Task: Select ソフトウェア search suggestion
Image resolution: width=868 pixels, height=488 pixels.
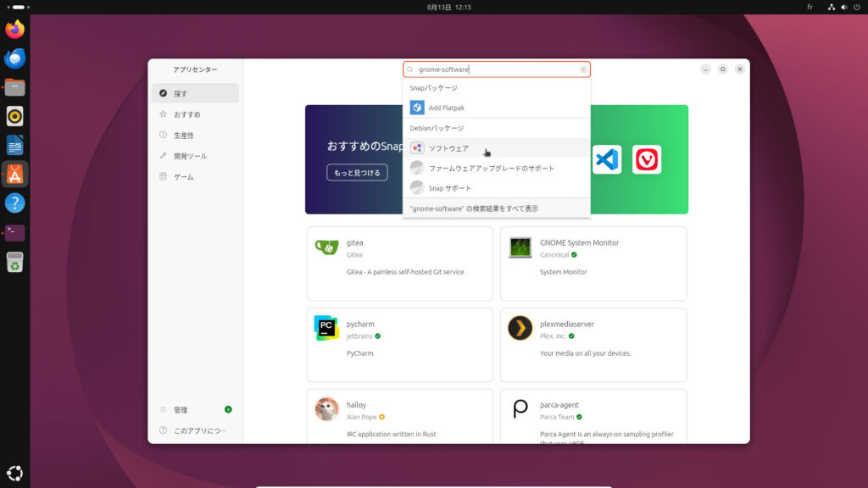Action: 497,148
